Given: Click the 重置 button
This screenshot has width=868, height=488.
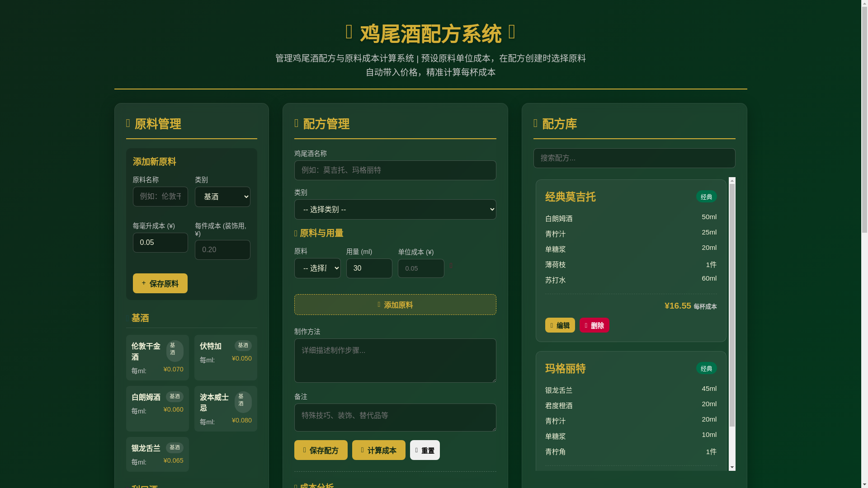Looking at the screenshot, I should (425, 450).
